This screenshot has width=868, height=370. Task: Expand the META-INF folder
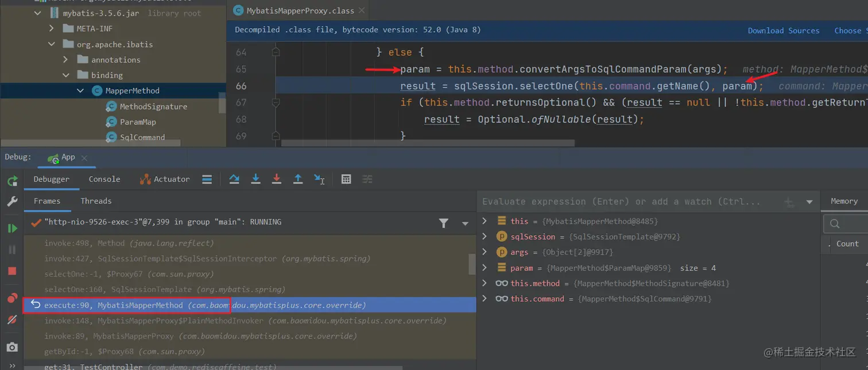(x=52, y=29)
